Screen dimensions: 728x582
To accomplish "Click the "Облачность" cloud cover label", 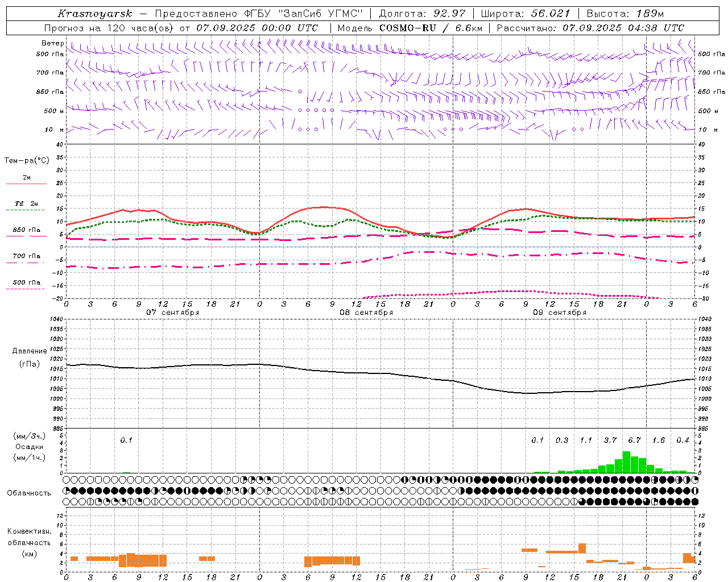I will 29,493.
